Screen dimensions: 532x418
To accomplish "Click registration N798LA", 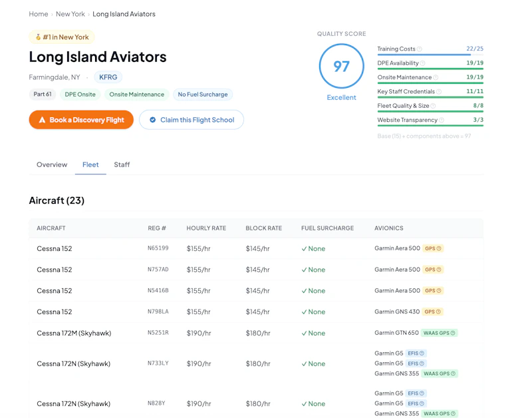I will [158, 312].
